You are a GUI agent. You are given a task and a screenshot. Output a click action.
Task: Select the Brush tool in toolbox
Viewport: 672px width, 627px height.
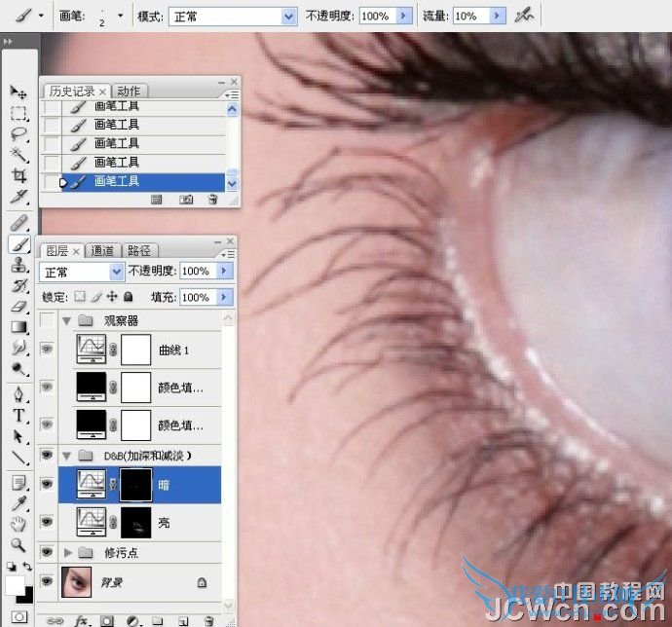coord(19,244)
